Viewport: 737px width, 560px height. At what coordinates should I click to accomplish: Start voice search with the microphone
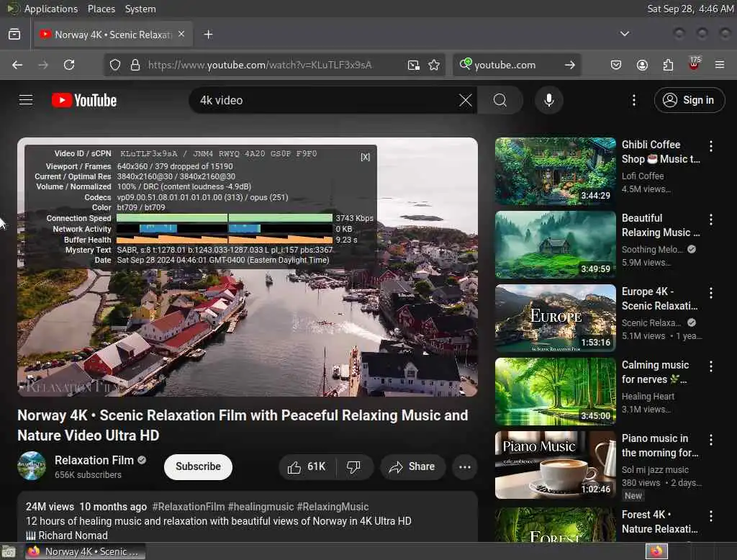(x=548, y=100)
